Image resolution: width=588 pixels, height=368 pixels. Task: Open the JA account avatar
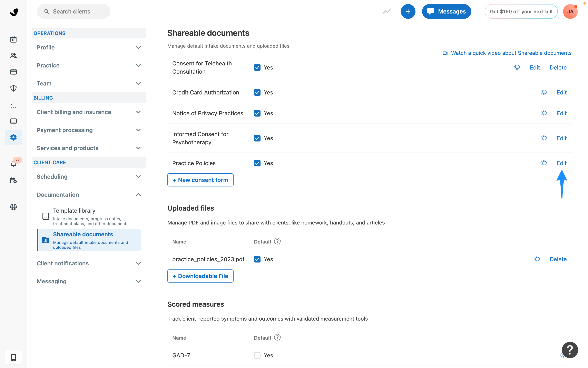(x=570, y=11)
